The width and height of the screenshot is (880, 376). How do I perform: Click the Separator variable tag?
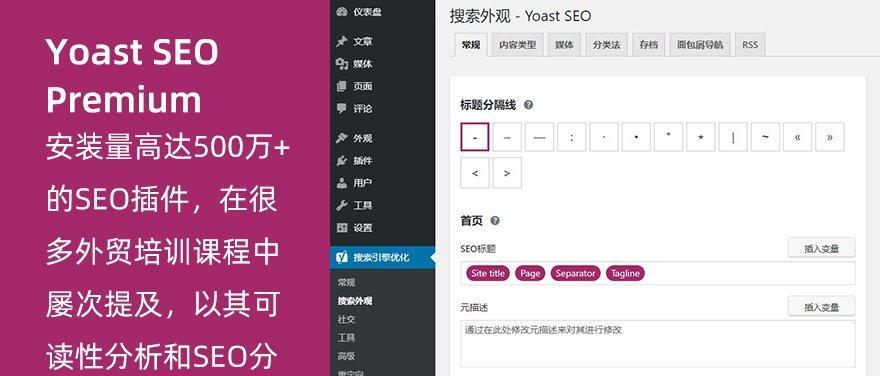575,273
